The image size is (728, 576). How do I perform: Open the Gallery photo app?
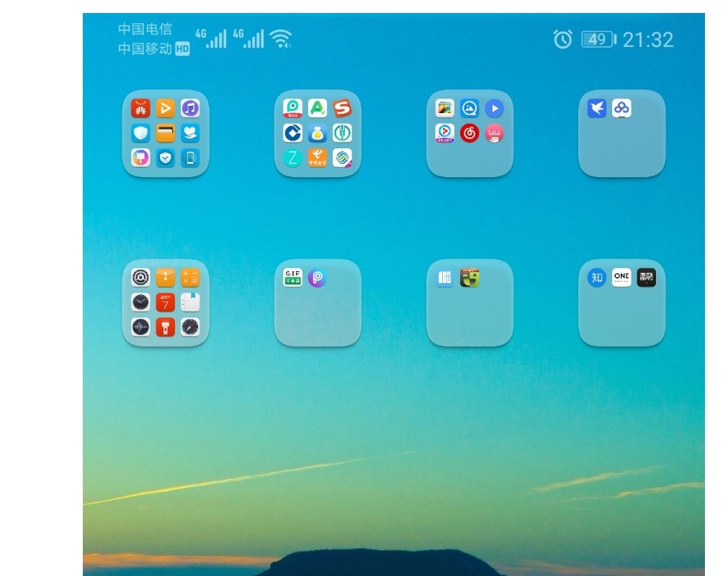(x=445, y=109)
